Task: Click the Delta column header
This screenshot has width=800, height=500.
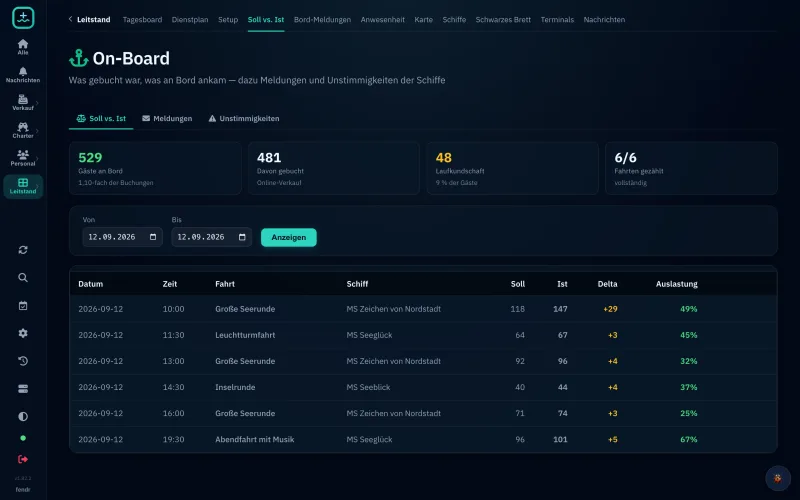Action: click(607, 284)
